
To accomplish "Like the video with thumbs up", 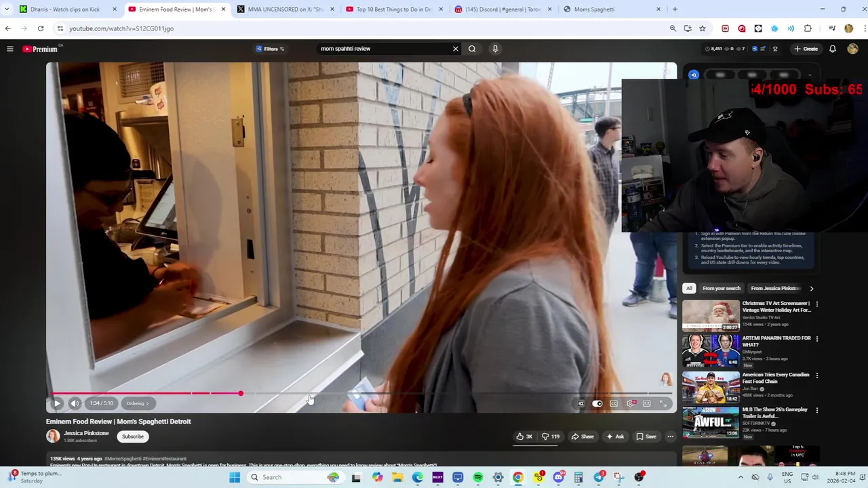I will tap(524, 436).
